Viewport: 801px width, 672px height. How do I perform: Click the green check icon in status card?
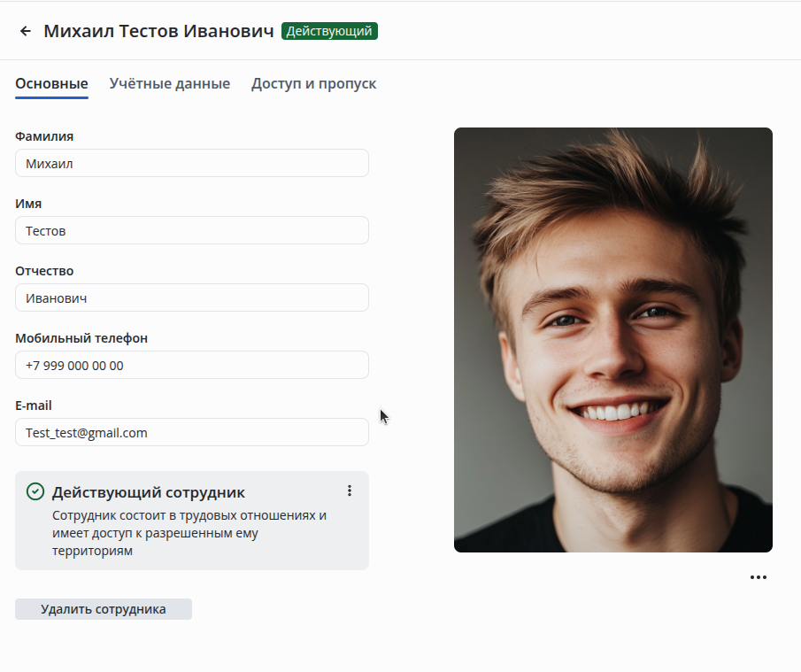(35, 491)
